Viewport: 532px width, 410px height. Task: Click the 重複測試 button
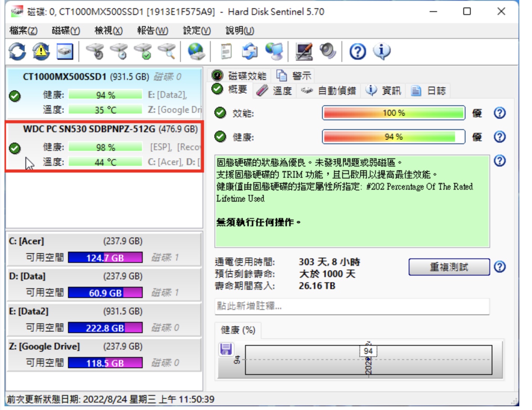(449, 267)
